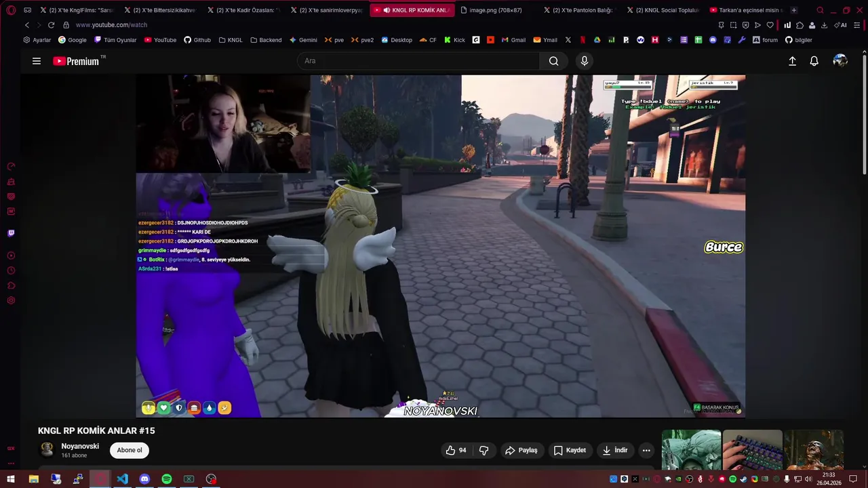
Task: Open Tüm Oyunlar bookmark
Action: tap(115, 40)
